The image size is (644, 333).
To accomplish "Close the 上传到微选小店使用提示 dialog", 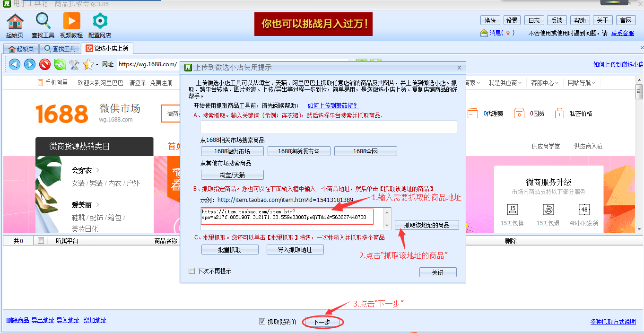I will point(459,68).
